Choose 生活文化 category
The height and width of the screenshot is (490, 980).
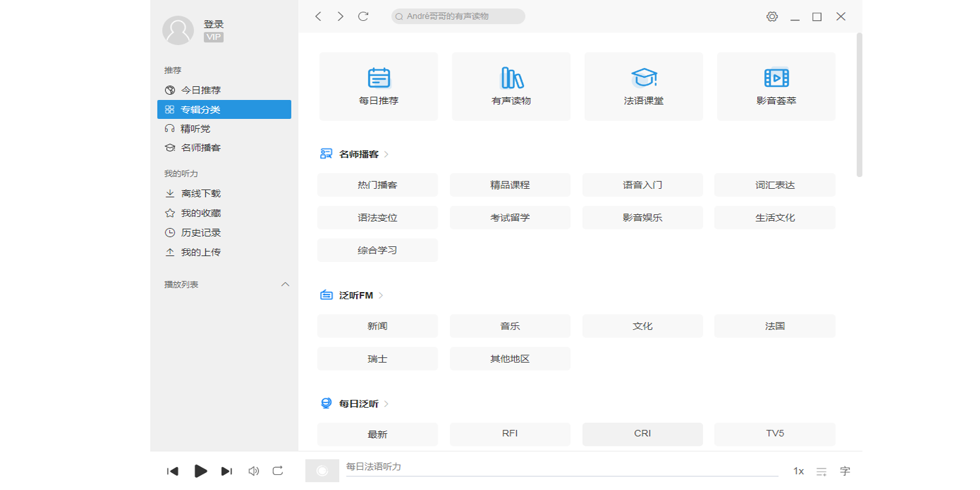pos(775,218)
